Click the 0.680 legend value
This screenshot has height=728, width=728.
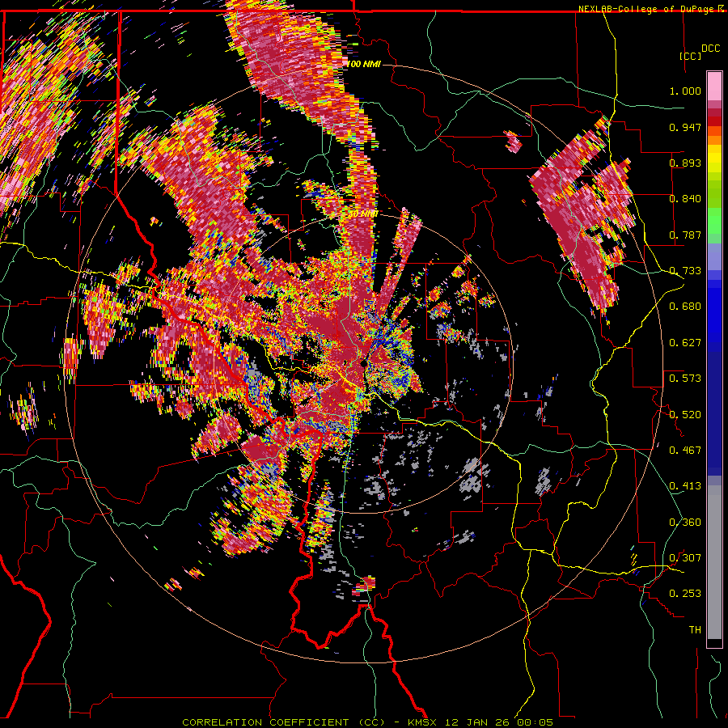(x=685, y=307)
